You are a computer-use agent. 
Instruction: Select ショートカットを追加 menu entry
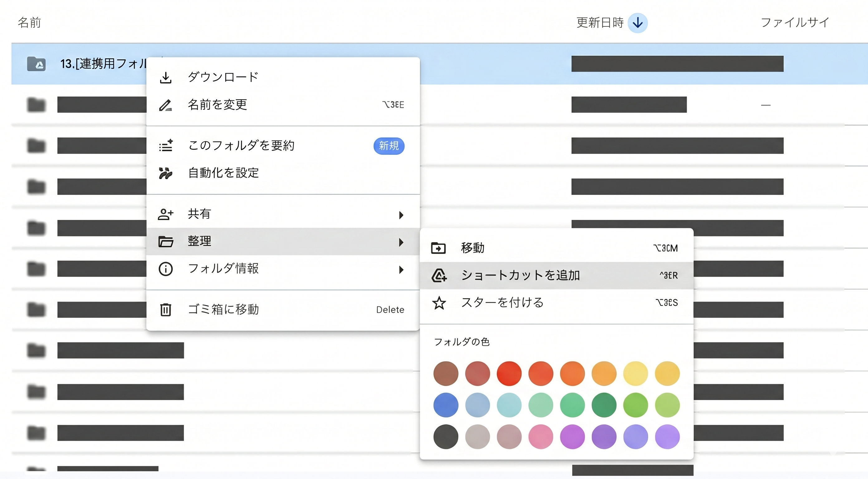coord(557,275)
